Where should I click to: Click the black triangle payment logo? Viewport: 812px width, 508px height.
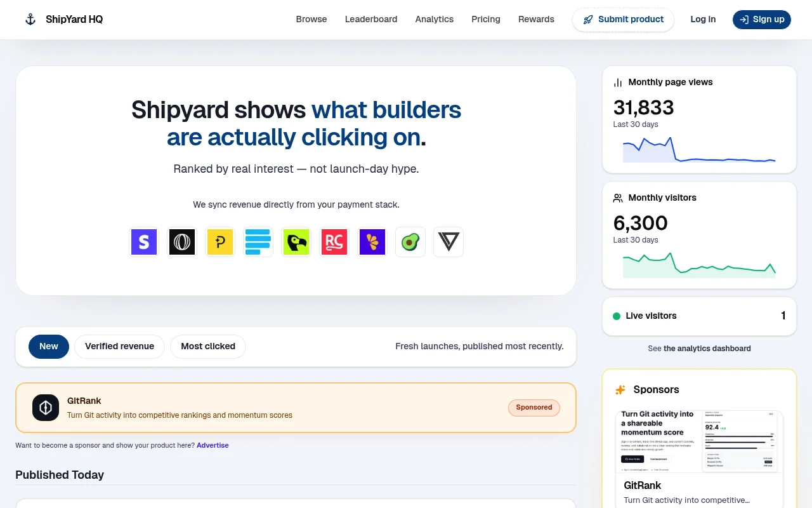pos(449,242)
